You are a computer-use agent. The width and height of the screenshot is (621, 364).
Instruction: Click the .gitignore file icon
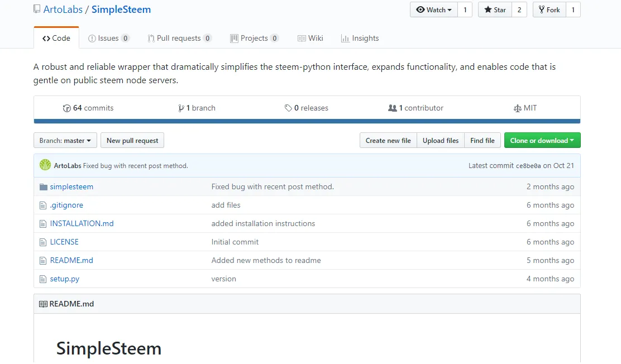click(x=43, y=205)
